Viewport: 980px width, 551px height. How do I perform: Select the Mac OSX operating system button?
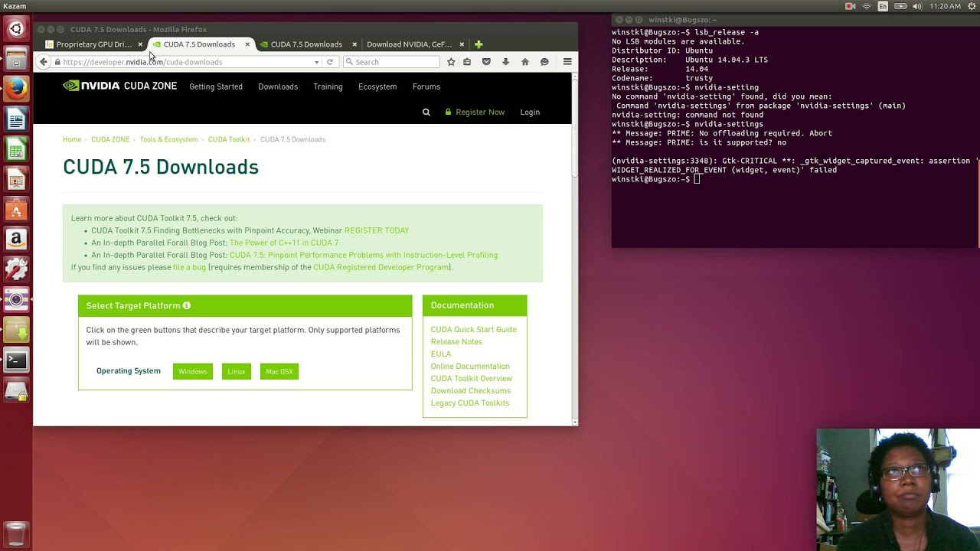point(279,371)
